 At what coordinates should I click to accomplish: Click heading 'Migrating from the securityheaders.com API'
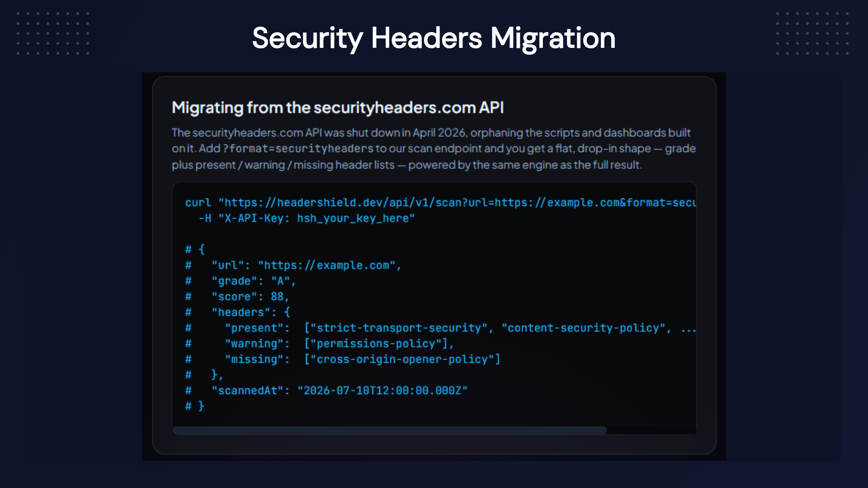click(x=338, y=108)
